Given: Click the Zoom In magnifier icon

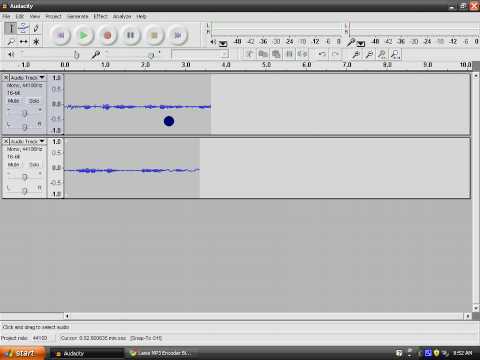Looking at the screenshot, I should point(356,54).
